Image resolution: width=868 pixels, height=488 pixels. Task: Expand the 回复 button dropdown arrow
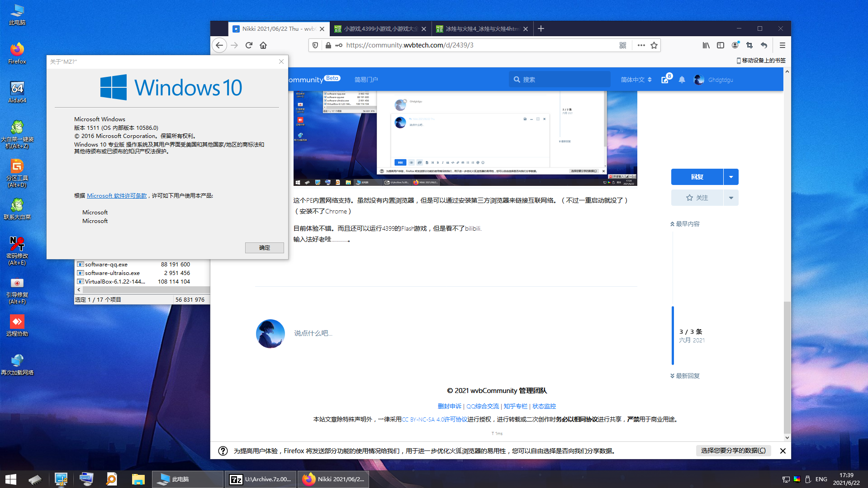(731, 177)
